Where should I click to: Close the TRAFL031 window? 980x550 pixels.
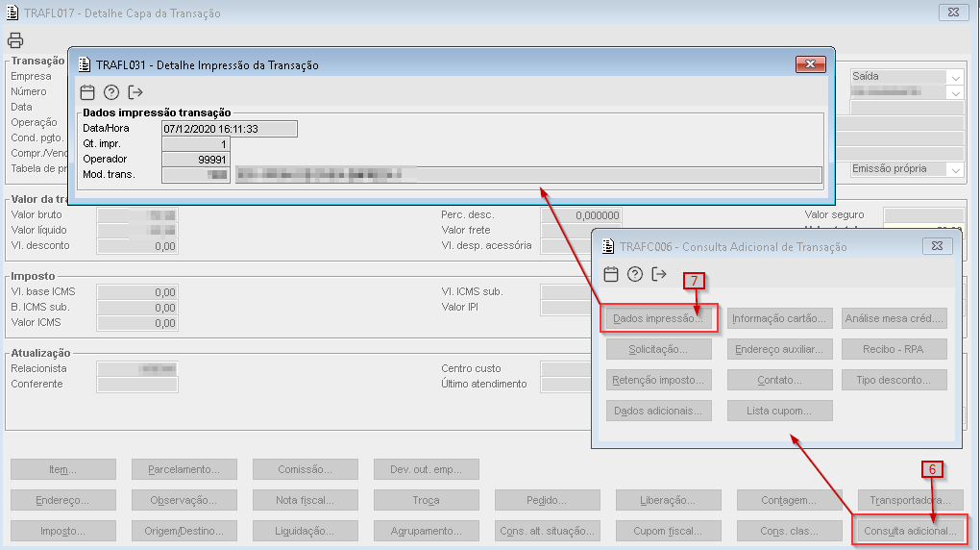pyautogui.click(x=811, y=63)
